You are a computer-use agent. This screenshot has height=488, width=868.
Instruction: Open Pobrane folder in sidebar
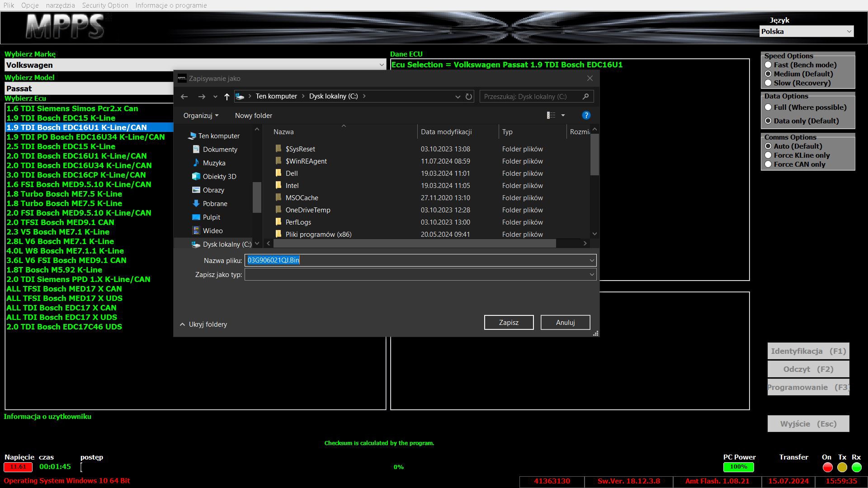pos(215,204)
